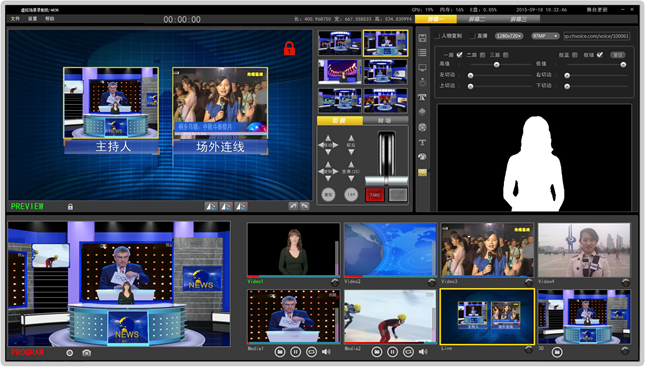This screenshot has width=645, height=367.
Task: Open the 设置 menu
Action: [x=32, y=19]
